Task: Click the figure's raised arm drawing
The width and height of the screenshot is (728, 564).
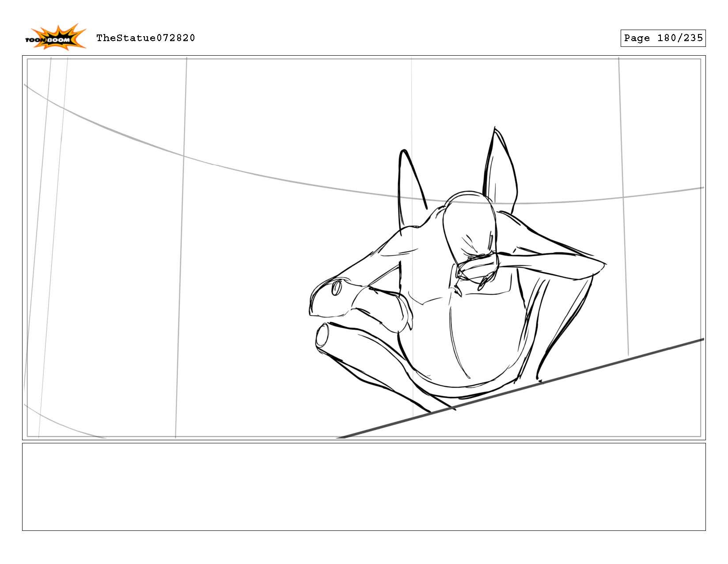Action: (x=552, y=261)
